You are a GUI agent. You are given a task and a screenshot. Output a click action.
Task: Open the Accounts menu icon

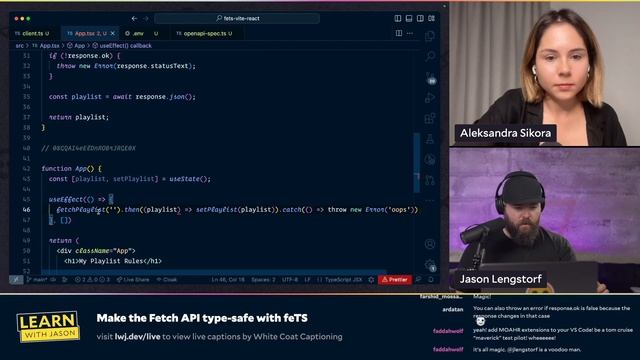(x=430, y=244)
